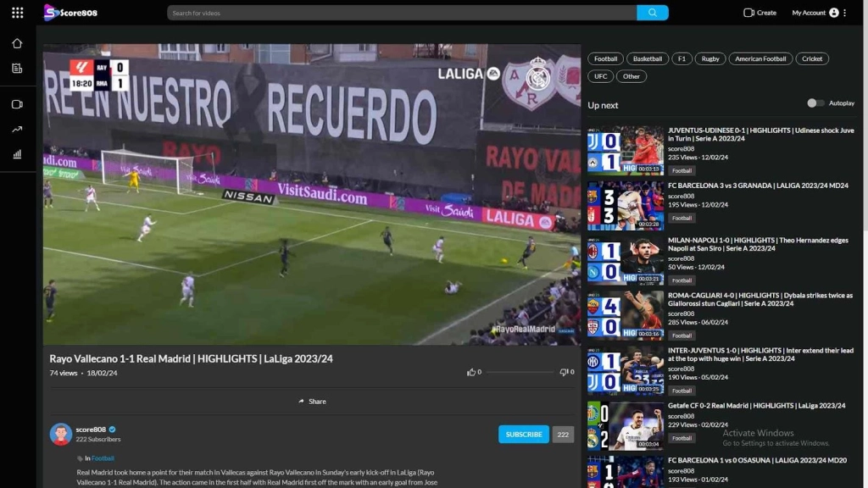The image size is (868, 488).
Task: Open FC Barcelona 1 vs 0 Osasuna thumbnail
Action: pos(625,472)
